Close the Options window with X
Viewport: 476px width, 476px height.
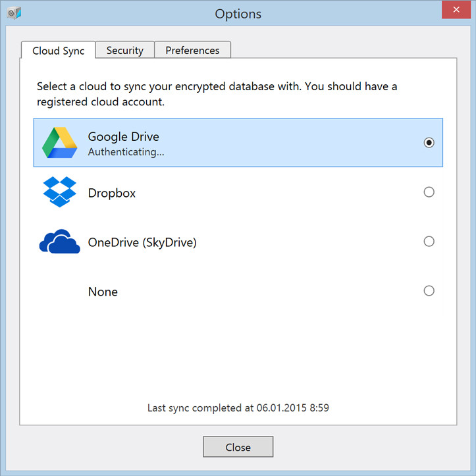pos(456,10)
